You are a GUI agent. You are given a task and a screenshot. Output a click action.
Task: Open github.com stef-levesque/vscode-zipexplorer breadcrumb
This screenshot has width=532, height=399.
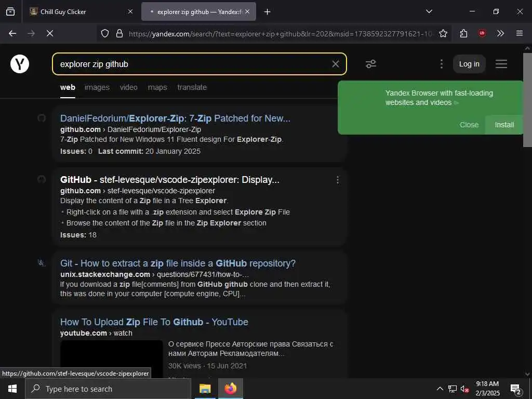pyautogui.click(x=137, y=191)
